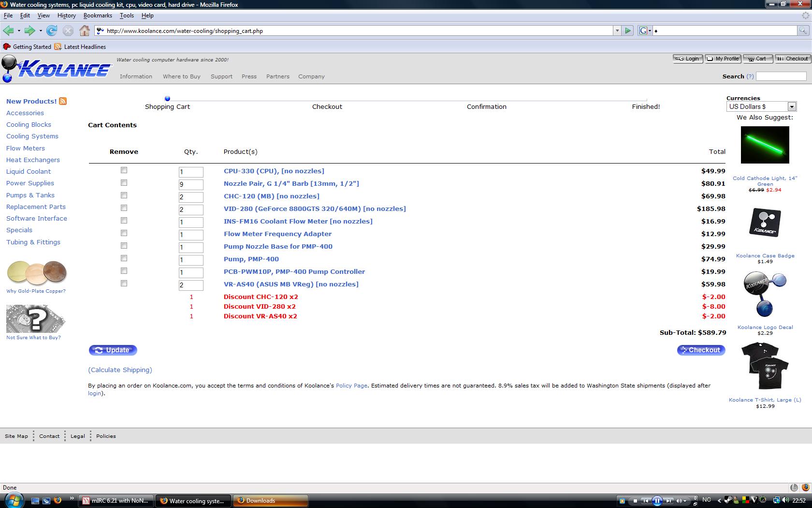This screenshot has width=812, height=508.
Task: Tick Remove checkbox for Nozzle Pair
Action: [124, 183]
